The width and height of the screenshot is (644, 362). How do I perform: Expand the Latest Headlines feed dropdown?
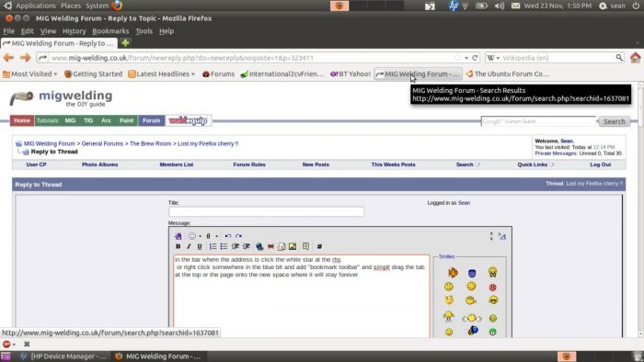(x=193, y=74)
